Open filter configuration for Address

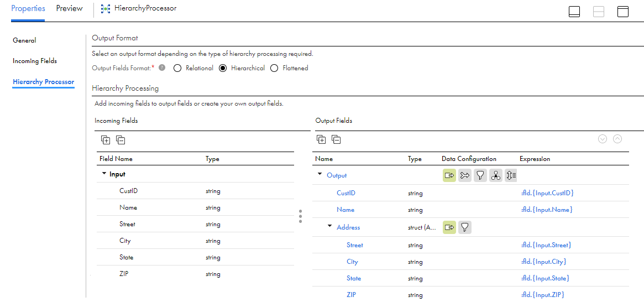[465, 227]
